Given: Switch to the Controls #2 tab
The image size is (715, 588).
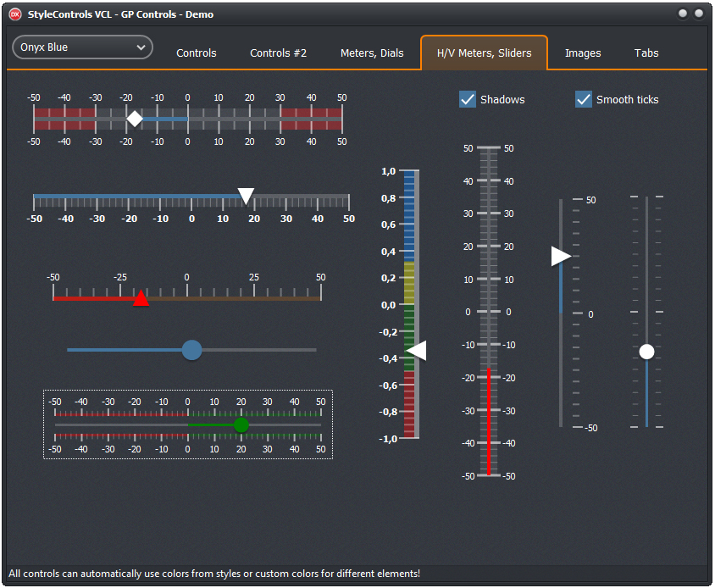Looking at the screenshot, I should coord(278,53).
